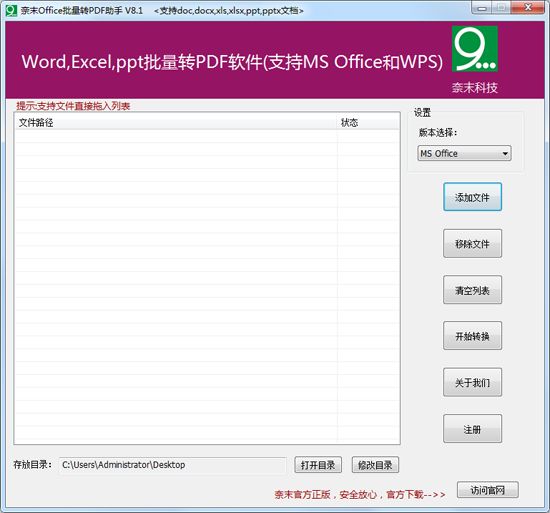Click the 移除文件 button

[472, 243]
